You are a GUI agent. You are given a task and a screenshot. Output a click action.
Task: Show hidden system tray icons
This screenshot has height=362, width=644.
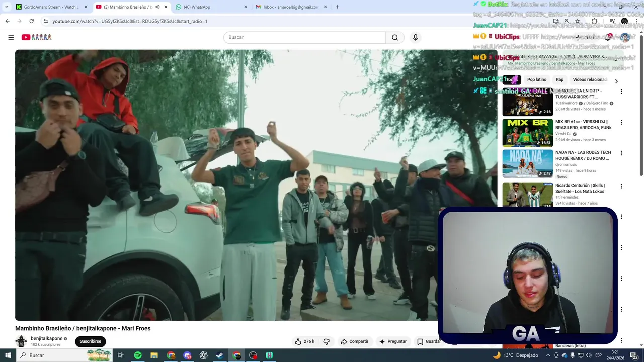pyautogui.click(x=548, y=355)
